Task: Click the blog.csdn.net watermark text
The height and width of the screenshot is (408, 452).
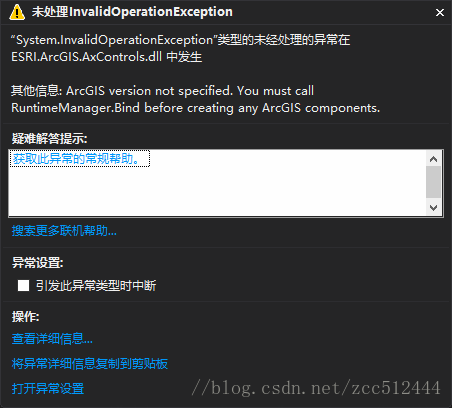Action: click(x=316, y=388)
